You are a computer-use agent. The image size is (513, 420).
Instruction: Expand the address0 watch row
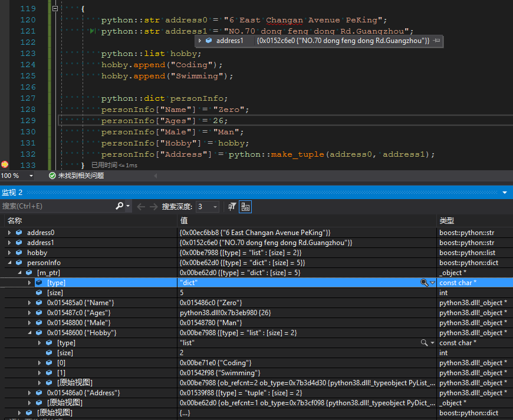pos(9,233)
